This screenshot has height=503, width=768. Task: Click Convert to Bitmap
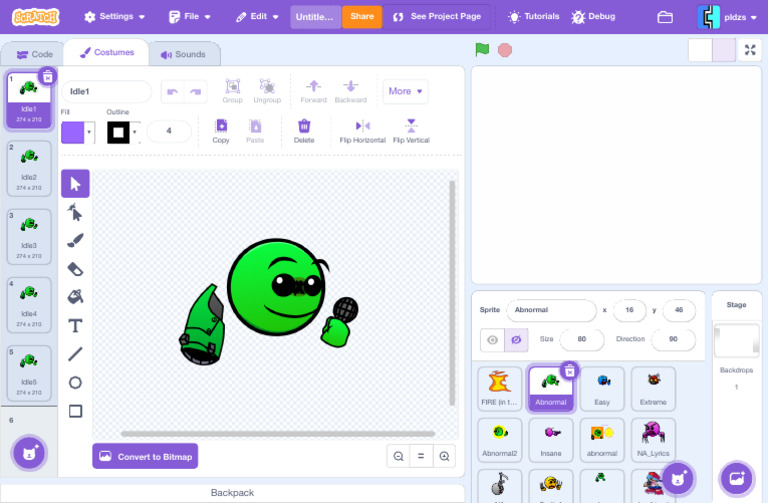(145, 456)
